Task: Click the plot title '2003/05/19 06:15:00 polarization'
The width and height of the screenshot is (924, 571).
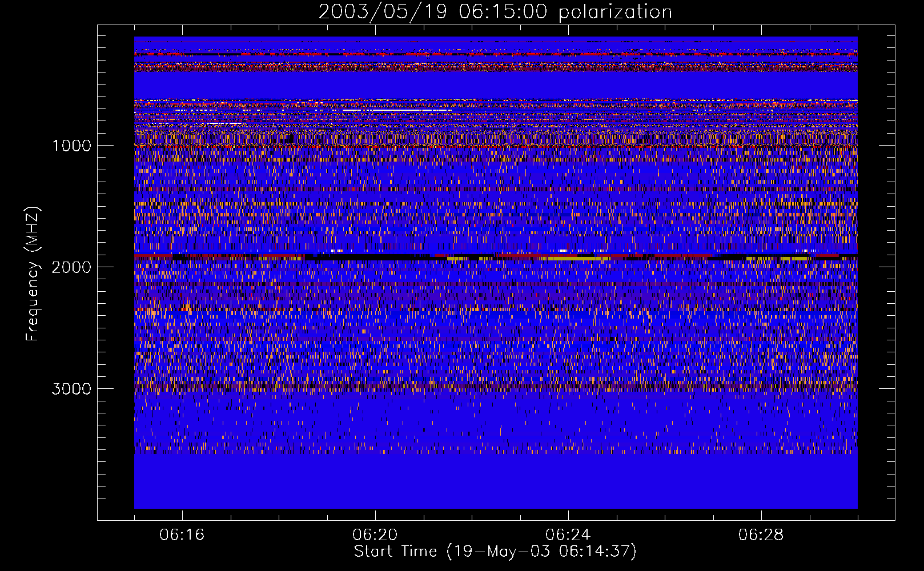Action: tap(495, 11)
